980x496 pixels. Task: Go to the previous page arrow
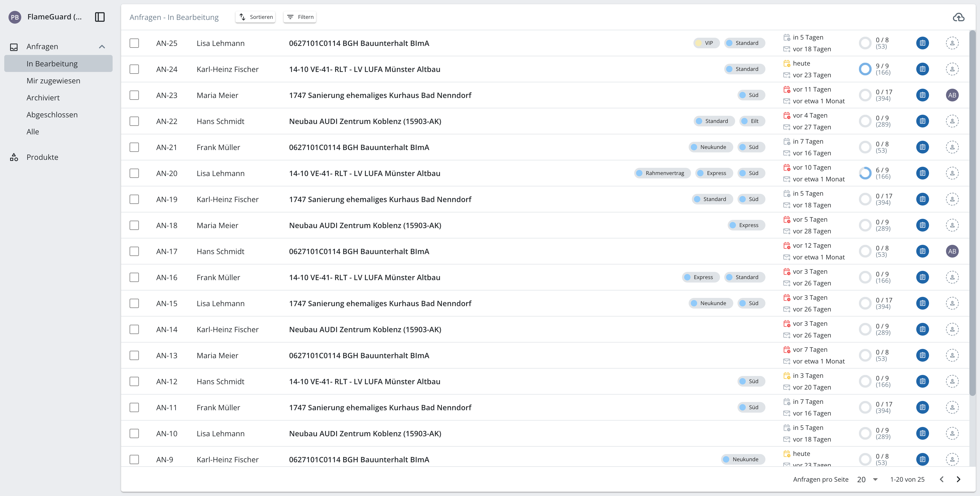941,480
